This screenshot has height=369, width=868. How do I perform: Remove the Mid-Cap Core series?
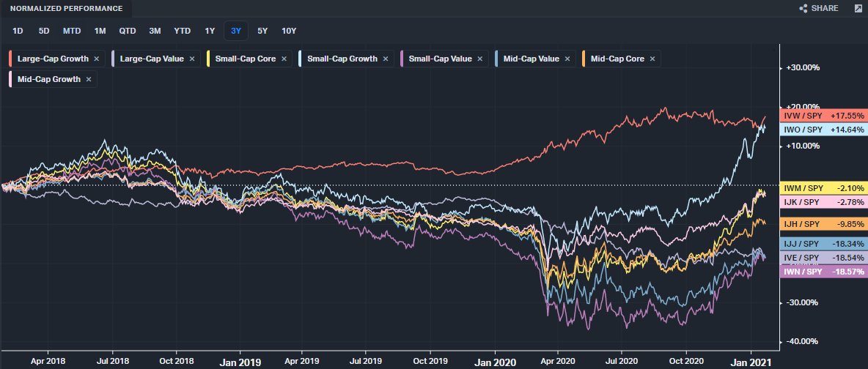652,59
